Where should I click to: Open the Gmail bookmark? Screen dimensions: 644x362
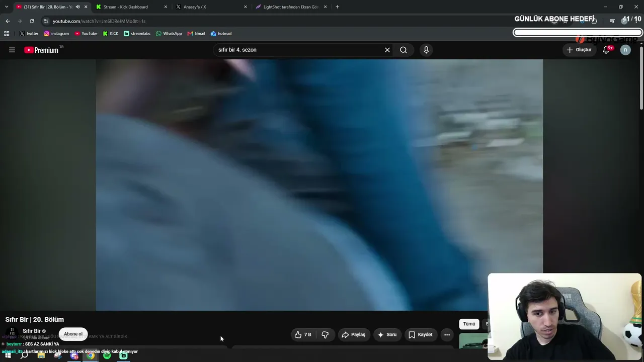[x=196, y=34]
